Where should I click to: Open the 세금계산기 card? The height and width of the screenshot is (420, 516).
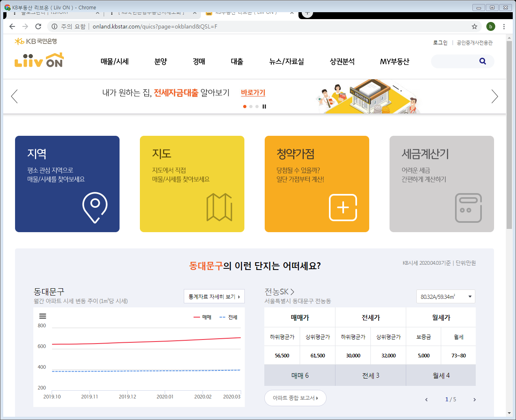[442, 184]
